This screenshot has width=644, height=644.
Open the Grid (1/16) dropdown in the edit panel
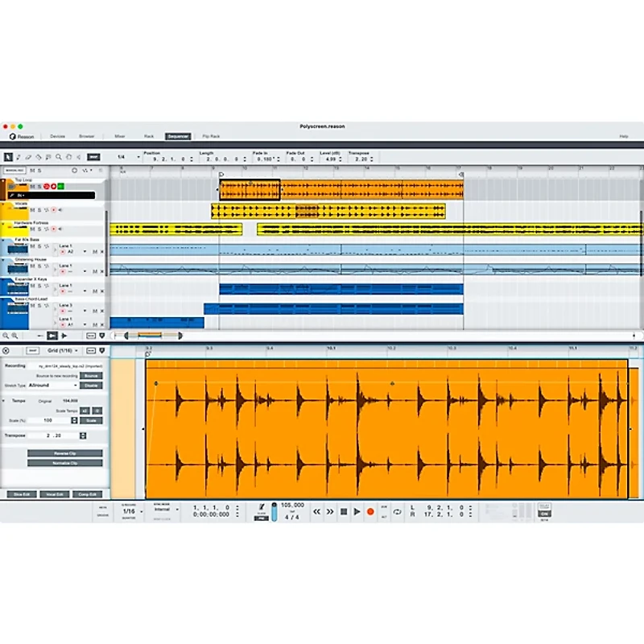63,351
